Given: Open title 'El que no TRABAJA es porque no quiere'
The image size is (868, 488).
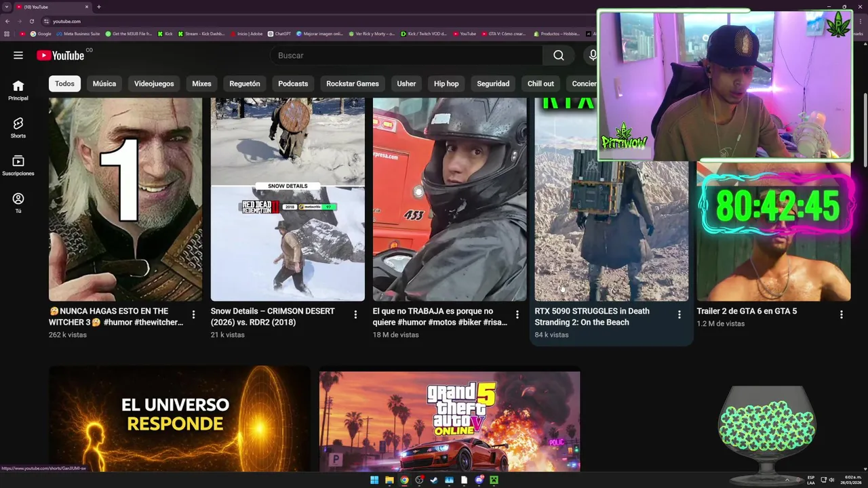Looking at the screenshot, I should tap(440, 317).
